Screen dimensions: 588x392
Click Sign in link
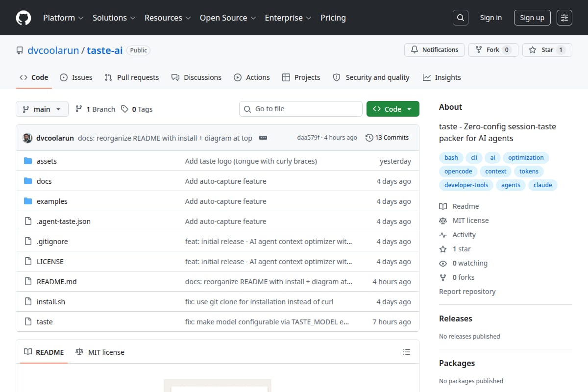[x=491, y=18]
